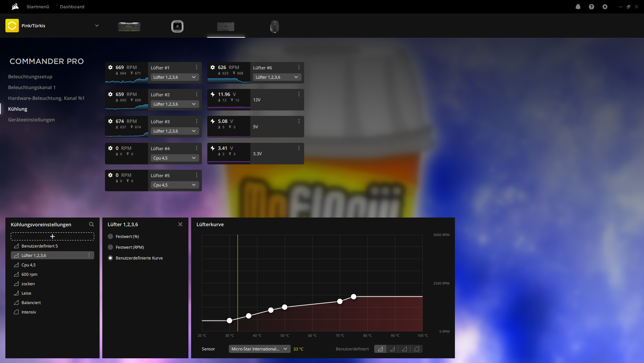Image resolution: width=644 pixels, height=363 pixels.
Task: Open the options menu for Lüfter #3
Action: (196, 121)
